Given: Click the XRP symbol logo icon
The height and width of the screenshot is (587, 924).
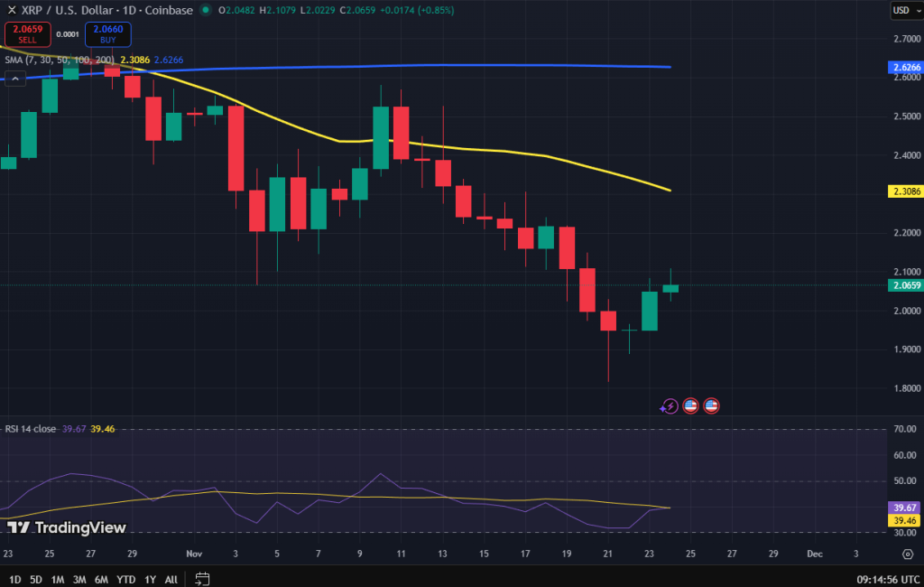Looking at the screenshot, I should click(8, 10).
